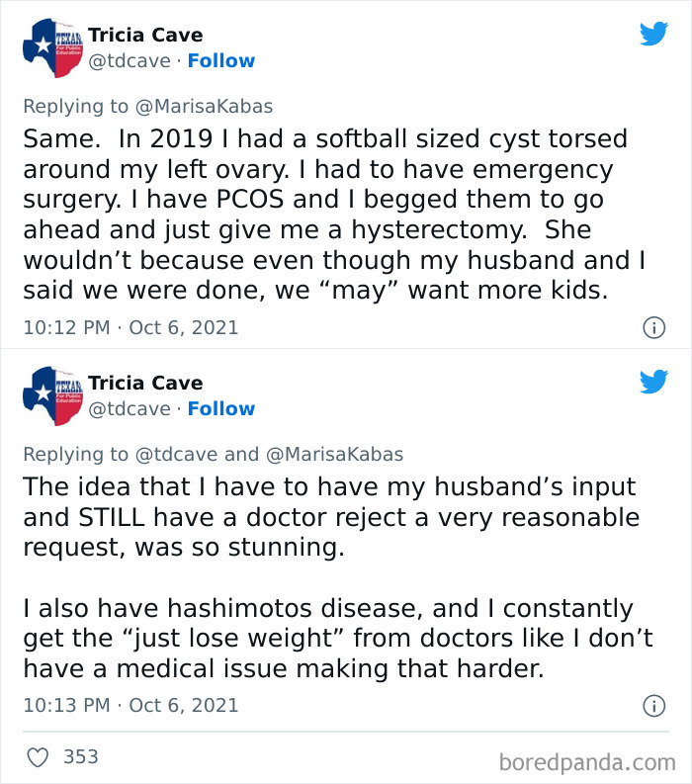Open the info icon on first tweet
The height and width of the screenshot is (784, 692).
[653, 327]
